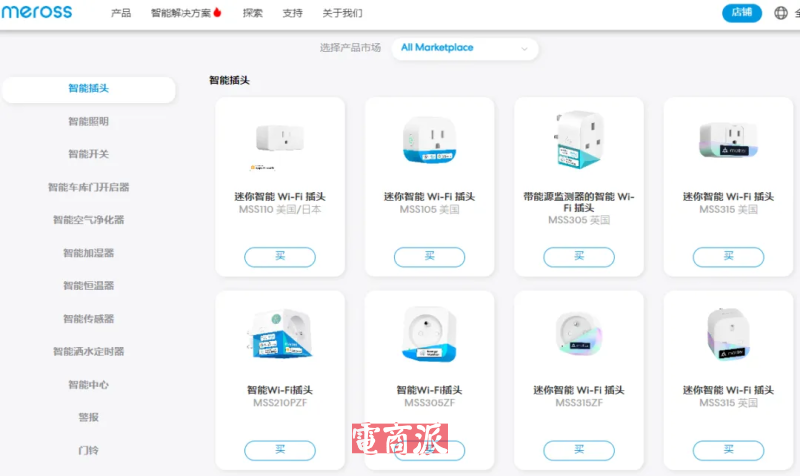Image resolution: width=800 pixels, height=476 pixels.
Task: Open the 关于我们 menu item
Action: point(342,14)
